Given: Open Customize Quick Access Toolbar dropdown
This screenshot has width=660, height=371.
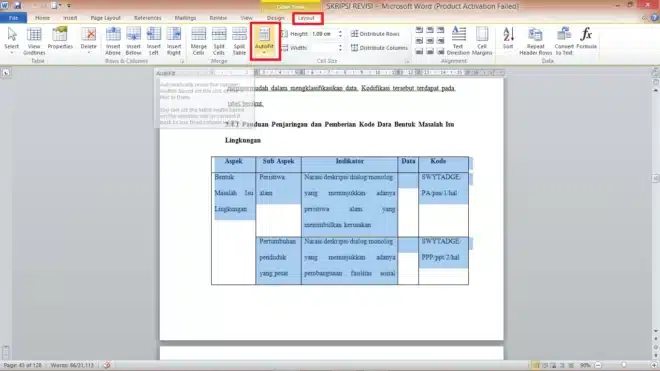Looking at the screenshot, I should (x=69, y=6).
